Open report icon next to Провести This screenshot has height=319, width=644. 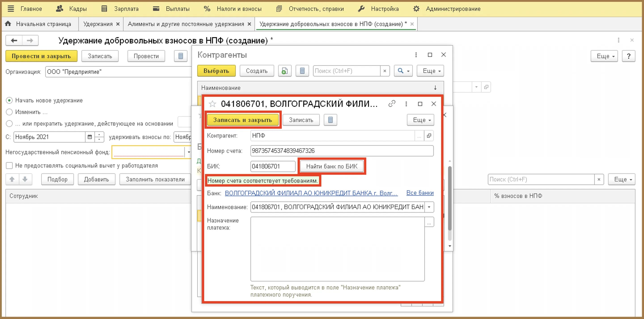pyautogui.click(x=180, y=56)
